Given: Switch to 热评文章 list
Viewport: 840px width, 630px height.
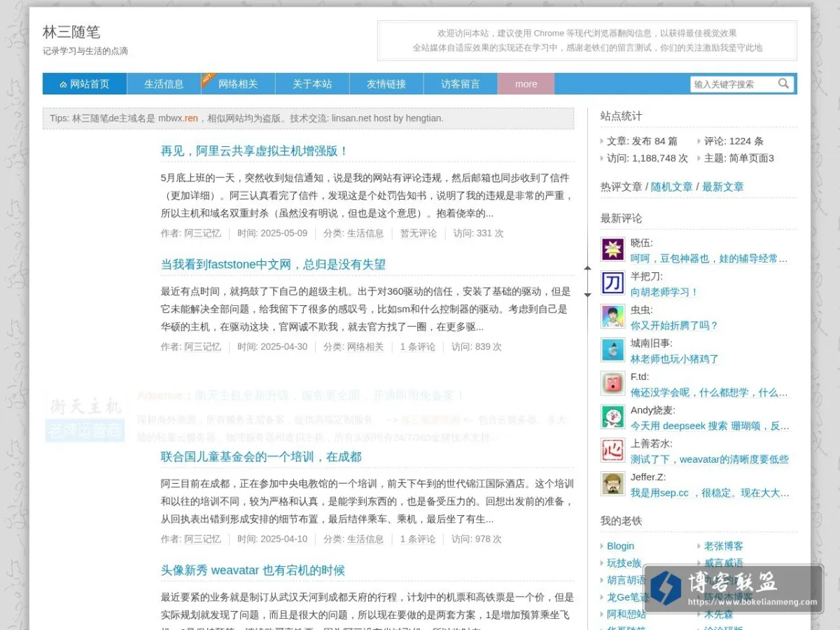Looking at the screenshot, I should point(621,187).
